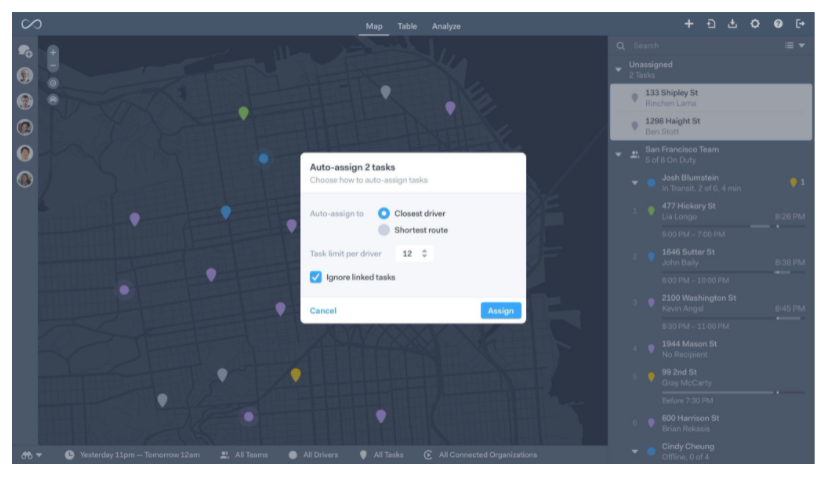Collapse the San Francisco Team section
Viewport: 830px width, 480px height.
pyautogui.click(x=618, y=155)
